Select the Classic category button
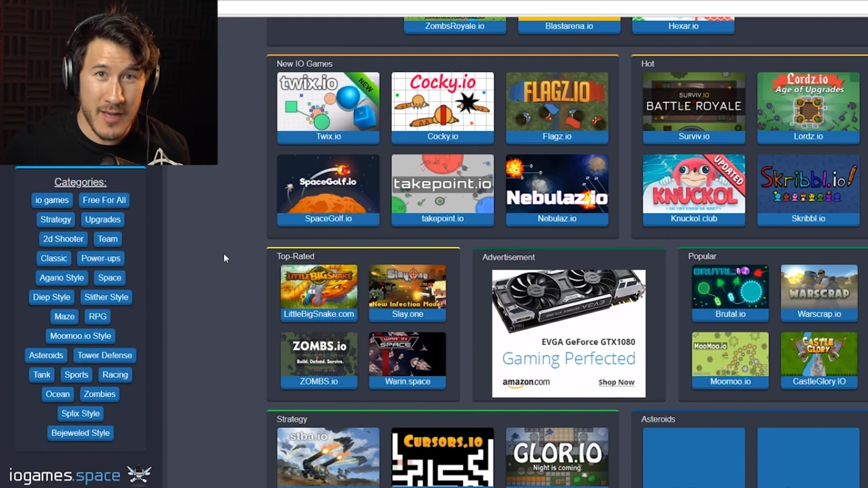 54,258
